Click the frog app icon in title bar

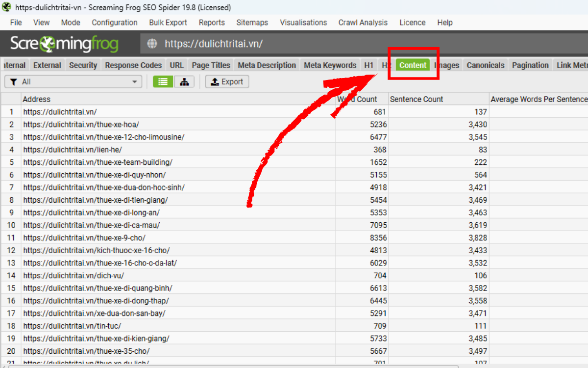pos(6,7)
